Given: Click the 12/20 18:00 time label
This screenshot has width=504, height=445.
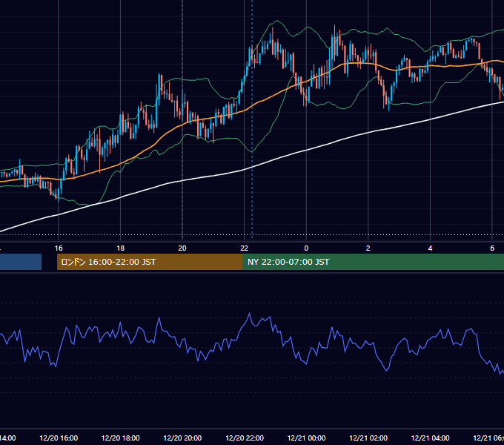Looking at the screenshot, I should (121, 438).
